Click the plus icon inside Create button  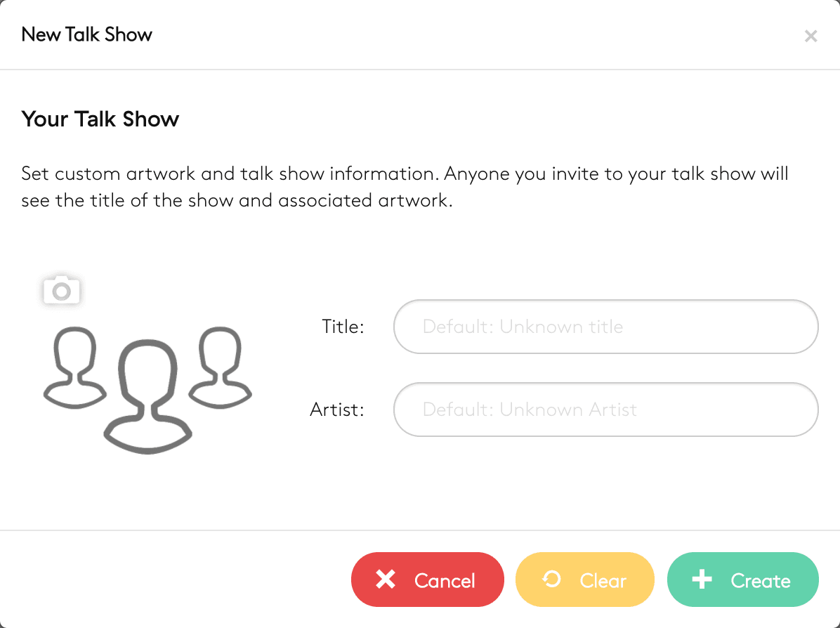tap(702, 580)
